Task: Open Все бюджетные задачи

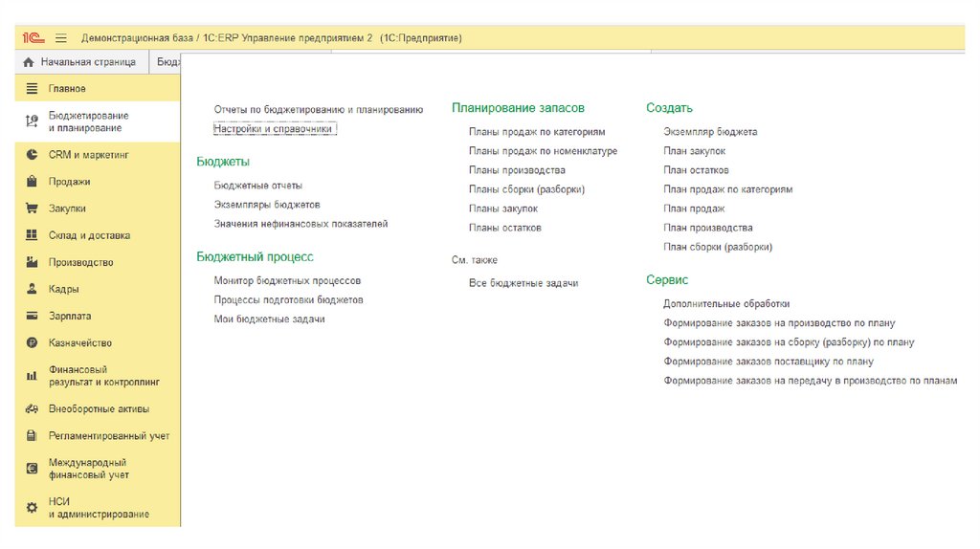Action: click(523, 283)
